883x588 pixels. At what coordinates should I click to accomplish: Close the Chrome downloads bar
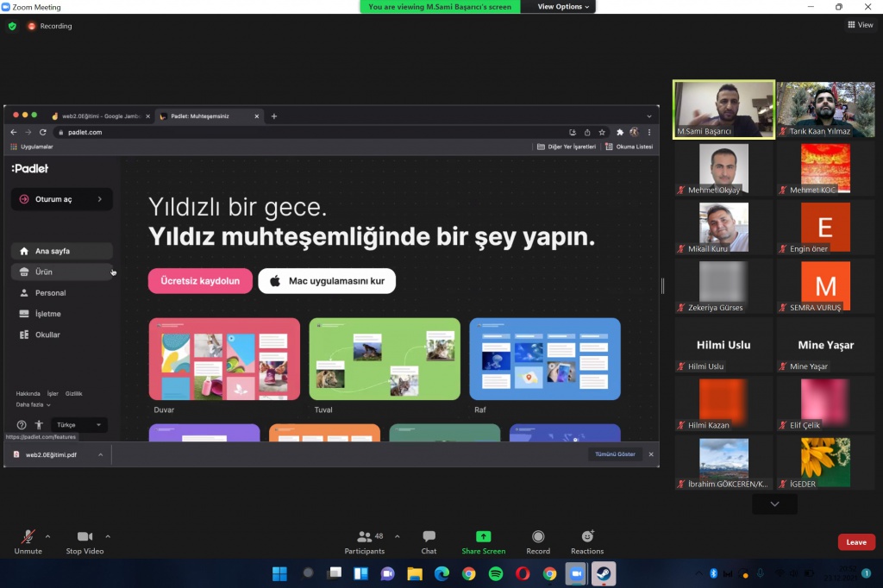coord(651,454)
